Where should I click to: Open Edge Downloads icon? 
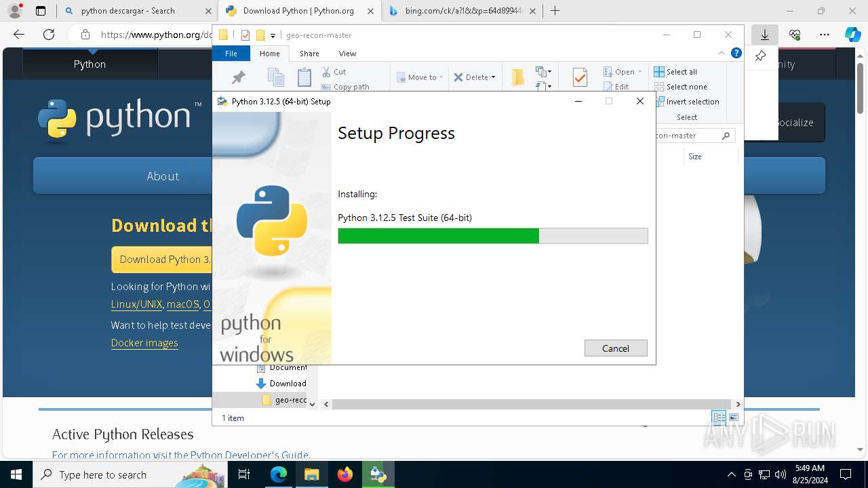coord(765,35)
